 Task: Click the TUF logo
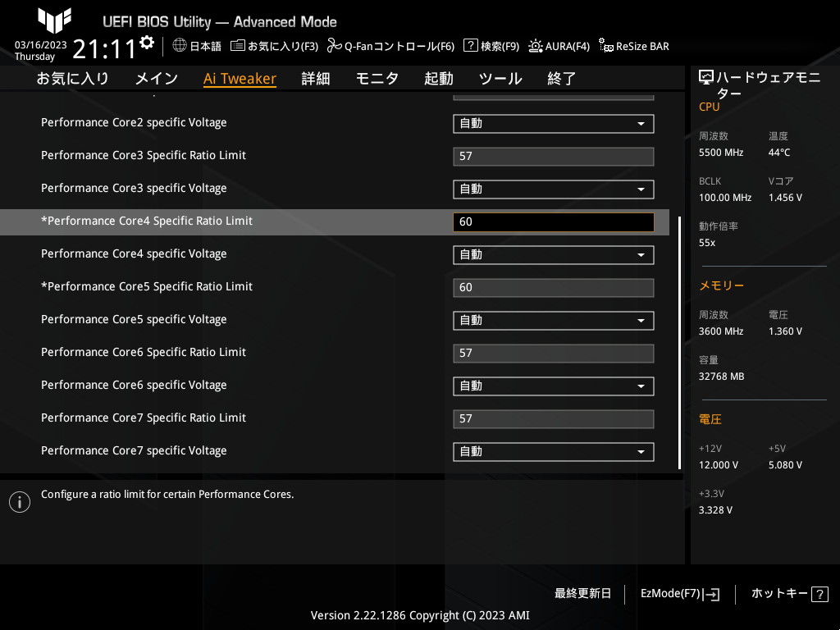click(x=54, y=21)
